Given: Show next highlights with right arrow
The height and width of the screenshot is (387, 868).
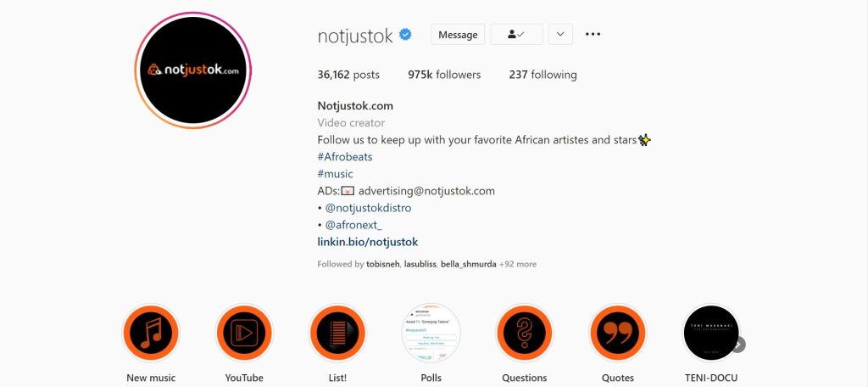Looking at the screenshot, I should [738, 345].
